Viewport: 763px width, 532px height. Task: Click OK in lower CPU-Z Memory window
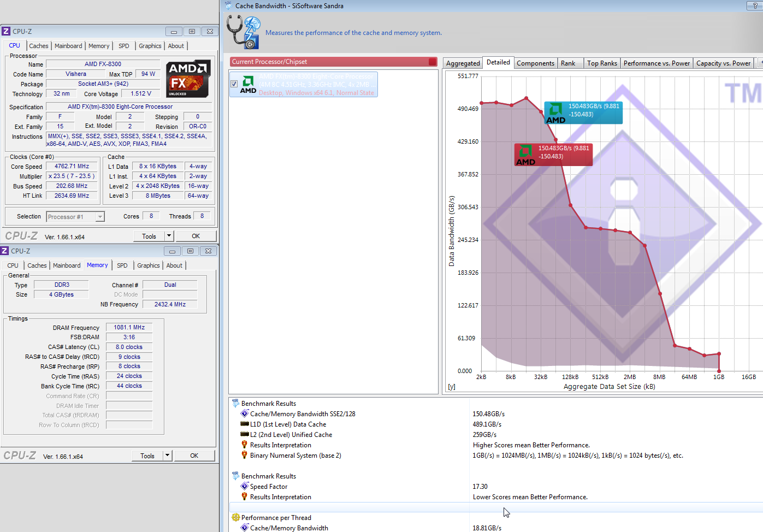194,456
